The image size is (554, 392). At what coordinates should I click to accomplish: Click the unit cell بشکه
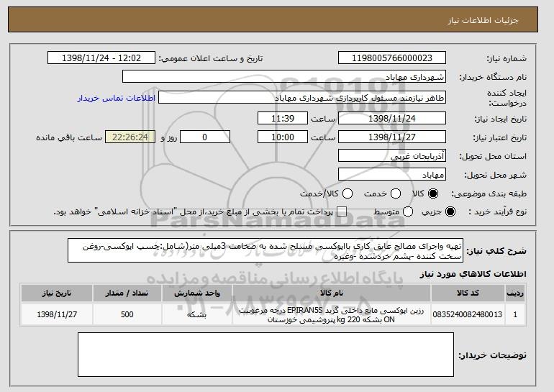[197, 314]
